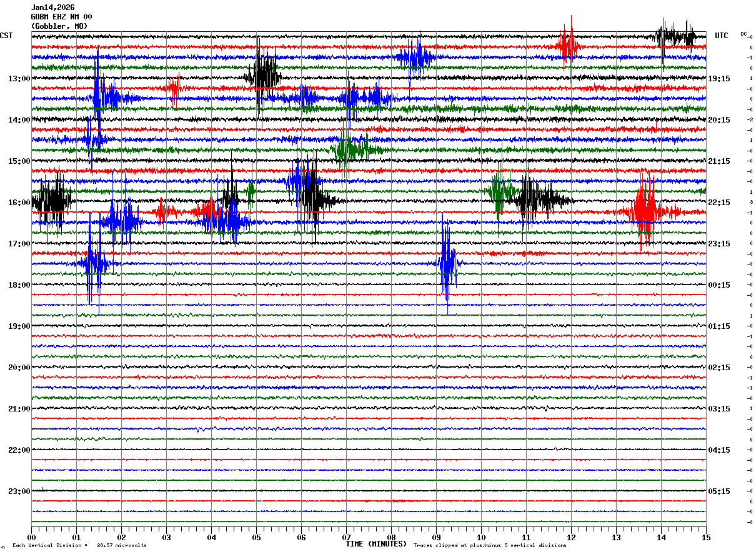Image resolution: width=756 pixels, height=554 pixels.
Task: Click the red seismic burst near minute 12
Action: 569,44
